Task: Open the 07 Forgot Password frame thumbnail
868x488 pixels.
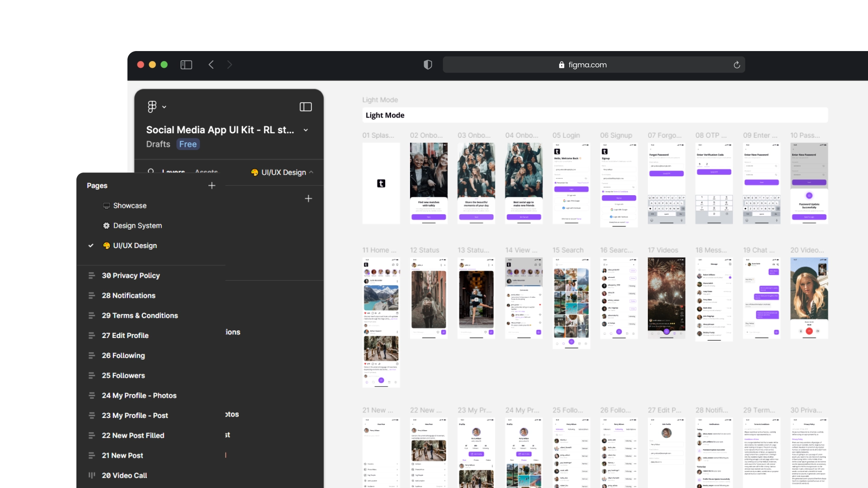Action: point(666,183)
